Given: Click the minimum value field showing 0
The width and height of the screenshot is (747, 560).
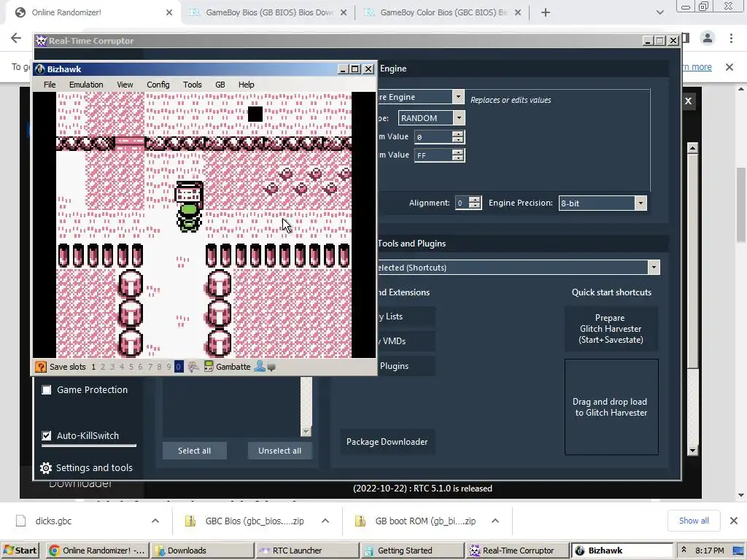Looking at the screenshot, I should pyautogui.click(x=433, y=136).
